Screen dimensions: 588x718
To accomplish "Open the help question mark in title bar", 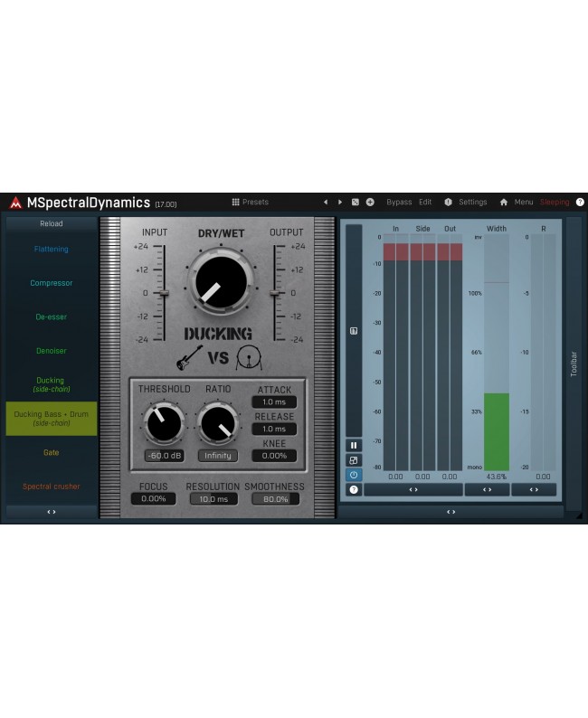I will click(580, 202).
